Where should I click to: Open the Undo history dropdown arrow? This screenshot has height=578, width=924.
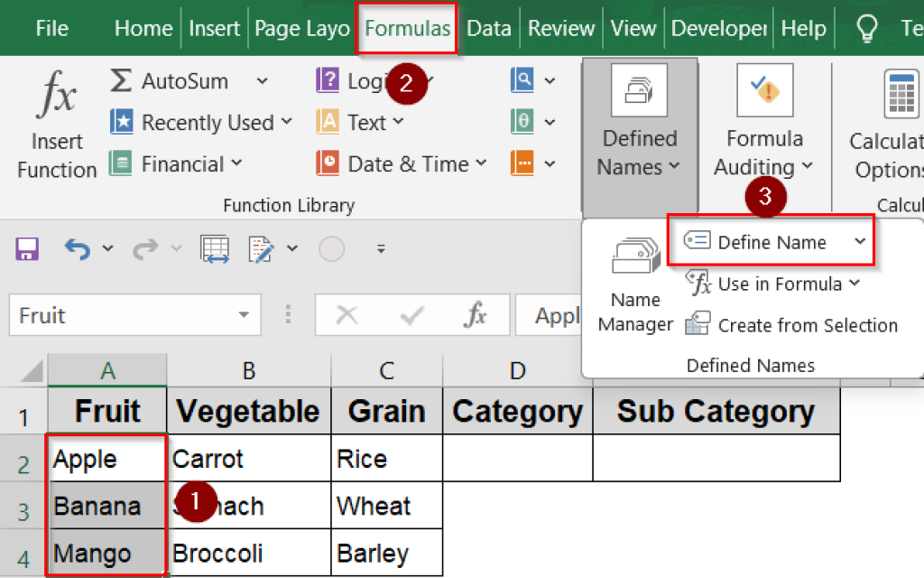click(108, 249)
